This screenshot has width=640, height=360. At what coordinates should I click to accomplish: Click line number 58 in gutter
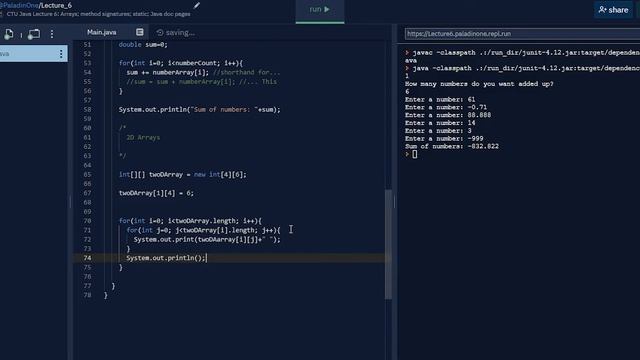[x=87, y=109]
